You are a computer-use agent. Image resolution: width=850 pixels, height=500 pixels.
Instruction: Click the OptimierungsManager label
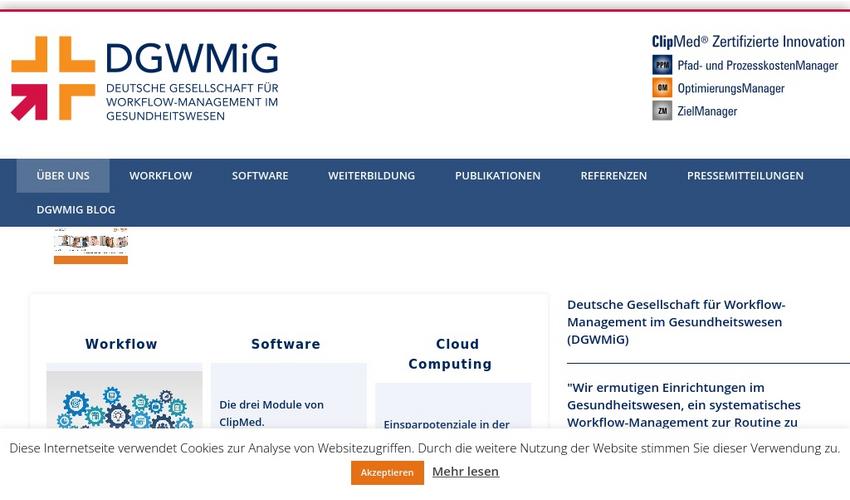click(x=731, y=88)
